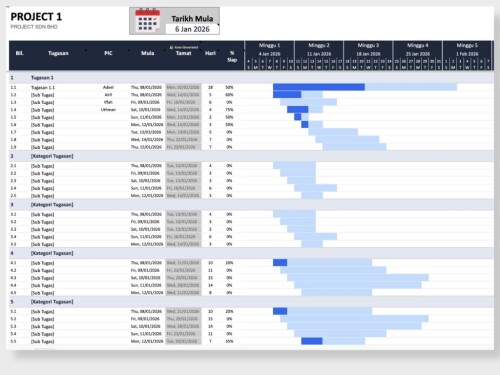Screen dimensions: 500x375
Task: Click the red calendar icon
Action: (147, 20)
